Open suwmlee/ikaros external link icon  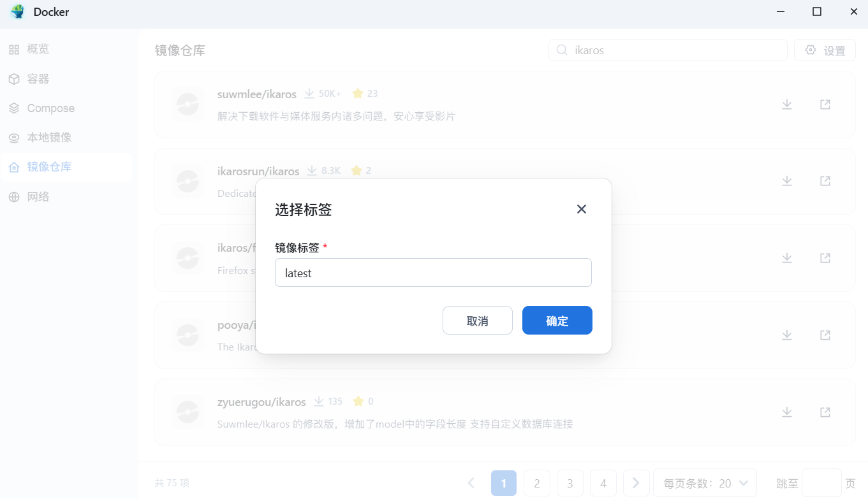825,105
